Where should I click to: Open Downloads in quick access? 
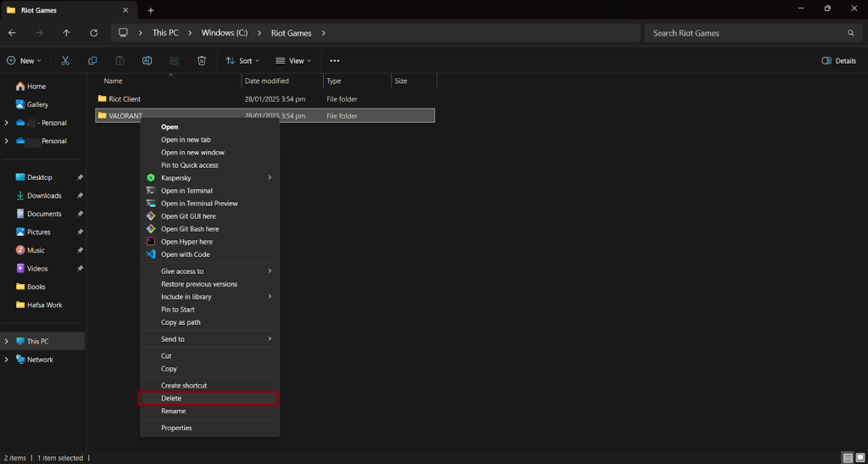[42, 195]
